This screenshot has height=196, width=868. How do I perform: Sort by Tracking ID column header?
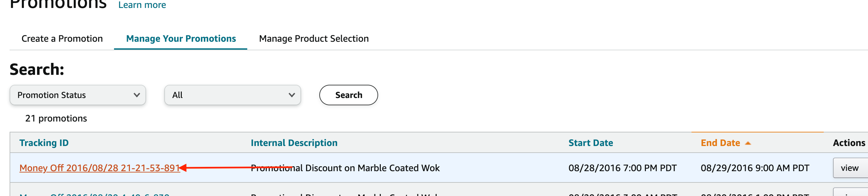[44, 143]
